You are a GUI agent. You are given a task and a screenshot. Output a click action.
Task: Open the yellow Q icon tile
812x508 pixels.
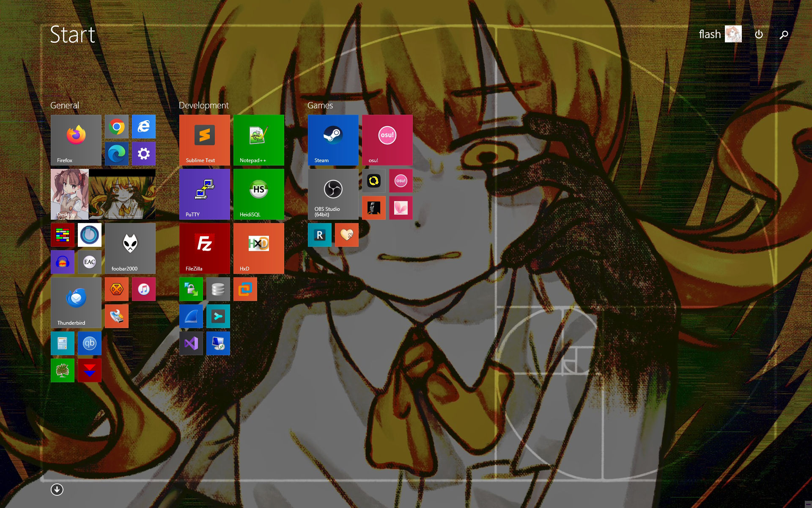pos(374,181)
